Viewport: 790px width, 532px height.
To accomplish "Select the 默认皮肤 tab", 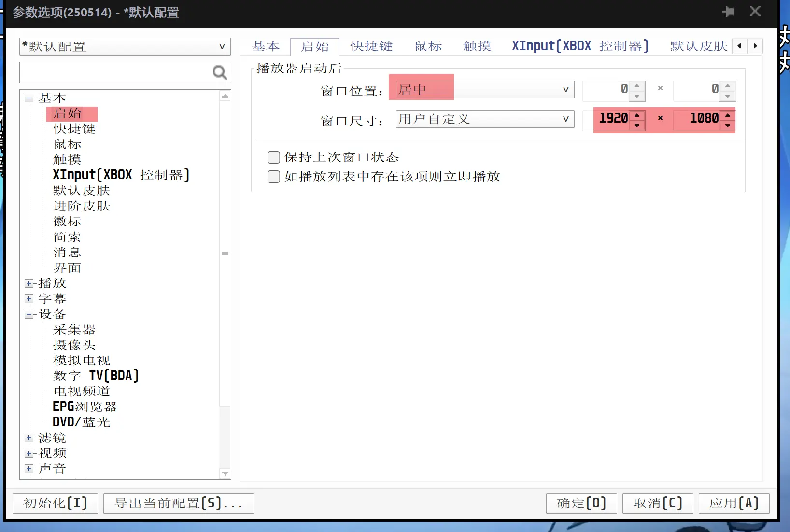I will click(698, 46).
